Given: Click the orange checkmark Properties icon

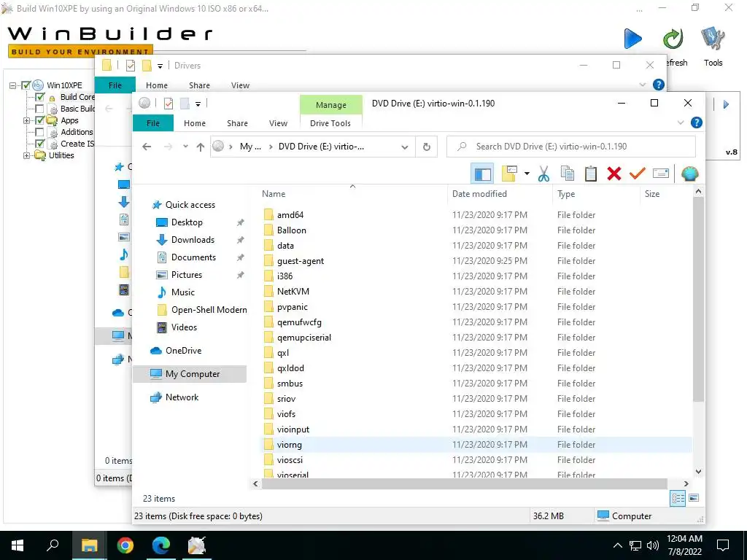Looking at the screenshot, I should [x=637, y=174].
